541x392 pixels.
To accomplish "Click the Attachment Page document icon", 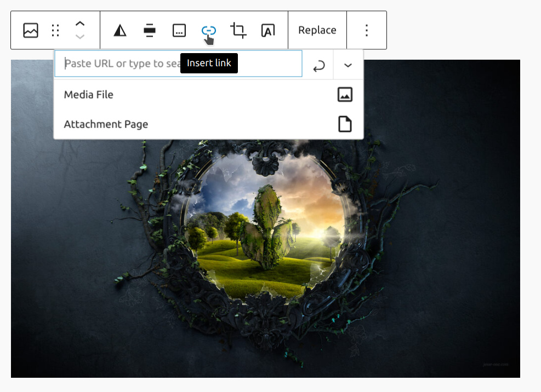I will (344, 124).
